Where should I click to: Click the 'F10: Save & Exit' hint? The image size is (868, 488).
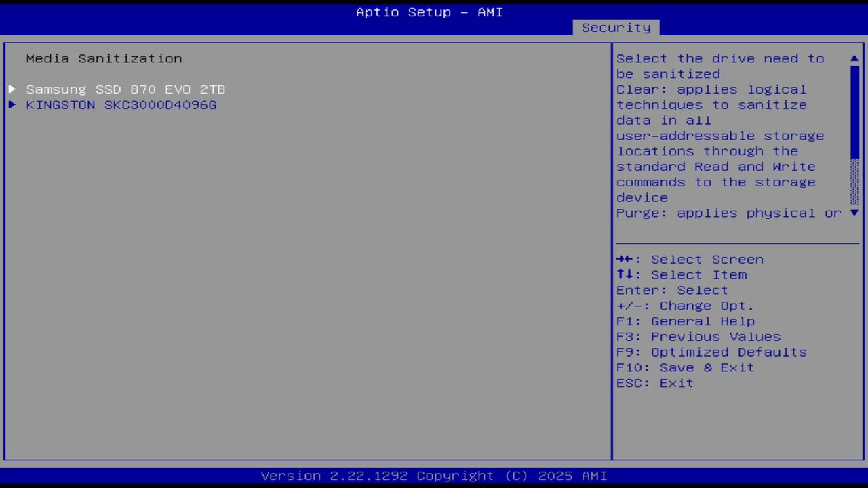tap(685, 368)
